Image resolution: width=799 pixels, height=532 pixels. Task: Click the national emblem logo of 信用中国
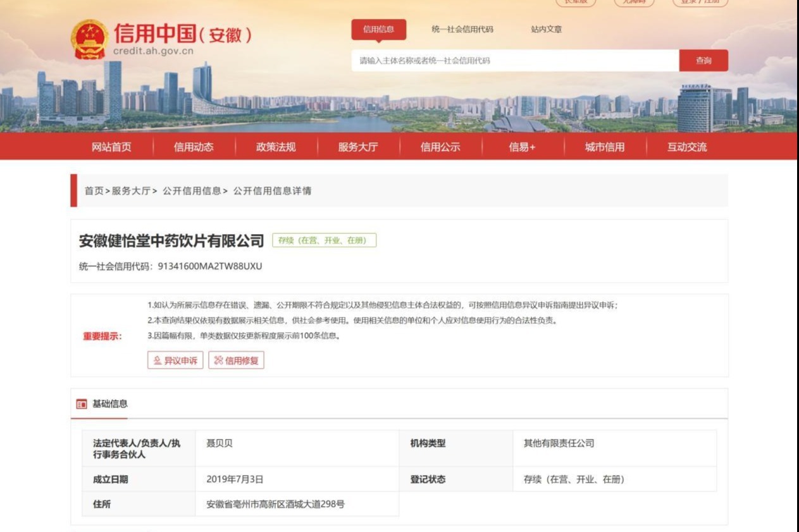(x=89, y=39)
